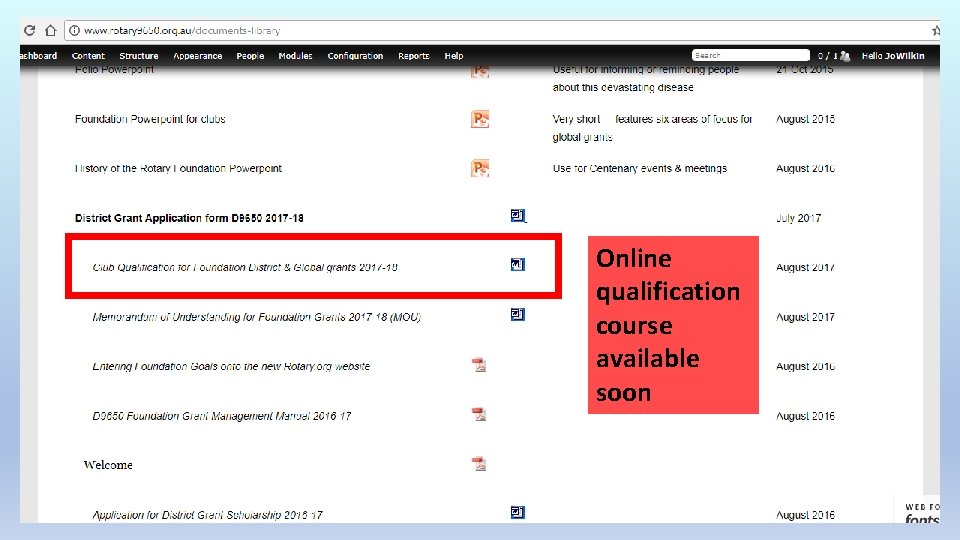Open the People admin menu
The image size is (960, 540).
click(250, 56)
